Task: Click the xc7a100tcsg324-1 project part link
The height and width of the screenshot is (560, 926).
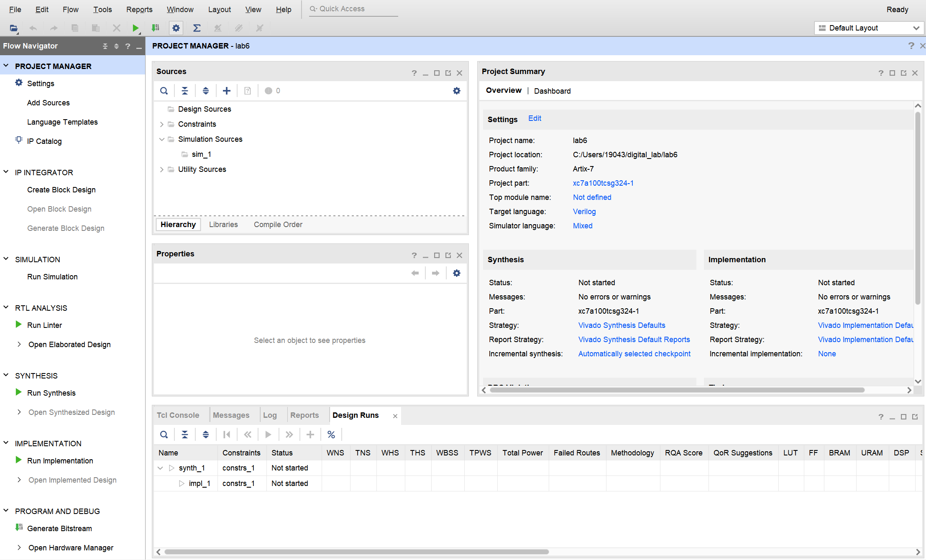Action: point(603,183)
